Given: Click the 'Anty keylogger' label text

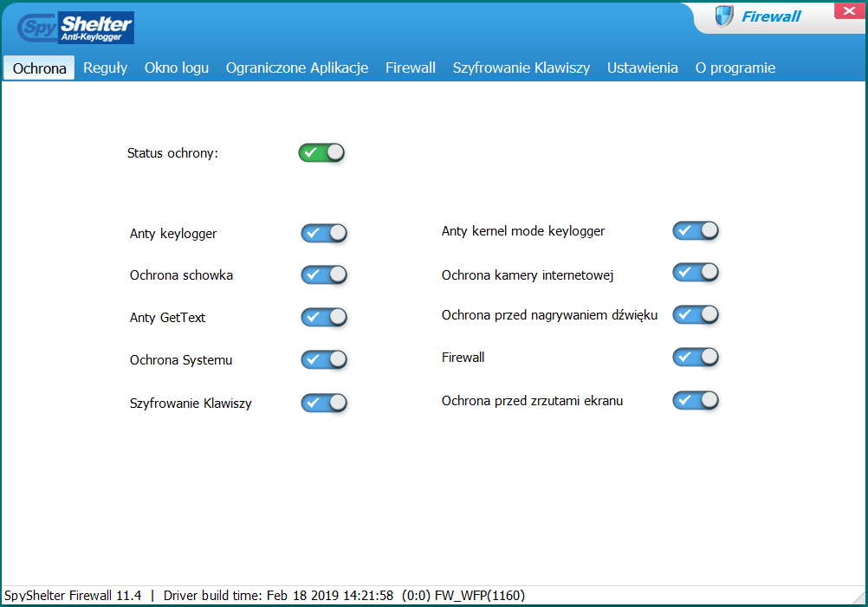Looking at the screenshot, I should (x=173, y=234).
